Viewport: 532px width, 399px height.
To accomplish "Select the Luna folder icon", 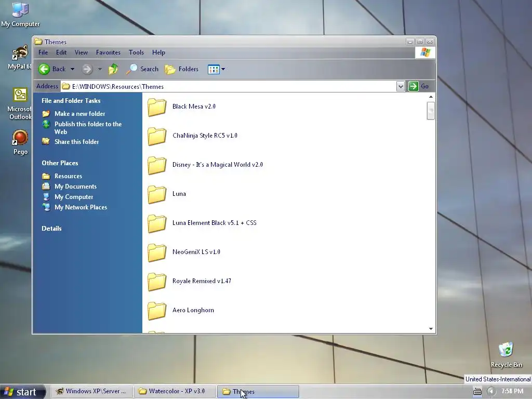I will (x=157, y=194).
